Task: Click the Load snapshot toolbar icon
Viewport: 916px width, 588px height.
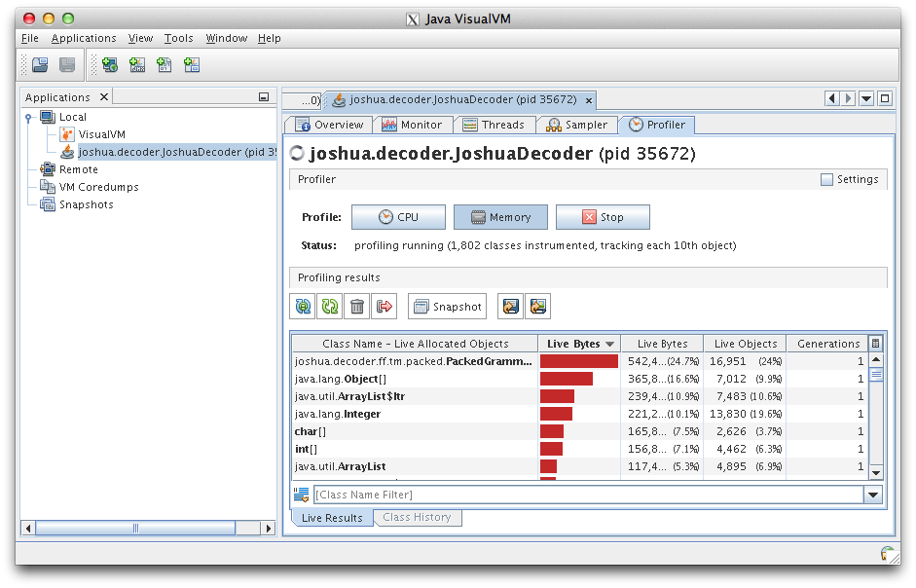Action: [x=40, y=65]
